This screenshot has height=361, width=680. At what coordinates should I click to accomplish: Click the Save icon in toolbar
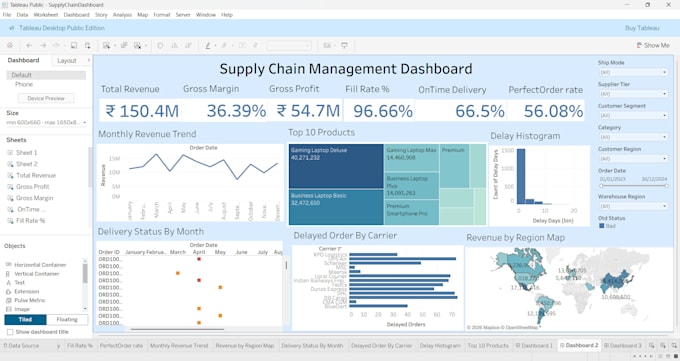click(x=74, y=45)
